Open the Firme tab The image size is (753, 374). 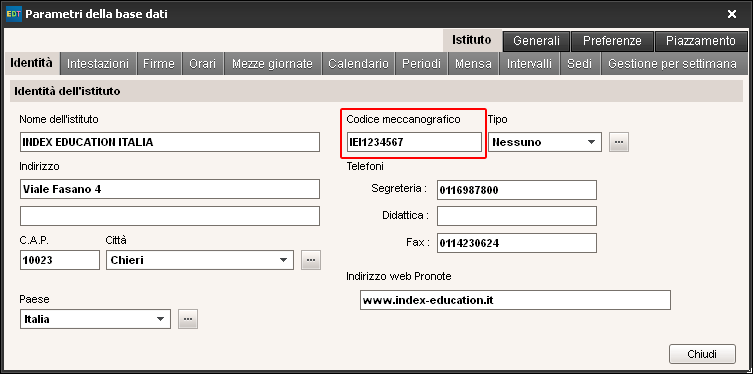coord(159,64)
